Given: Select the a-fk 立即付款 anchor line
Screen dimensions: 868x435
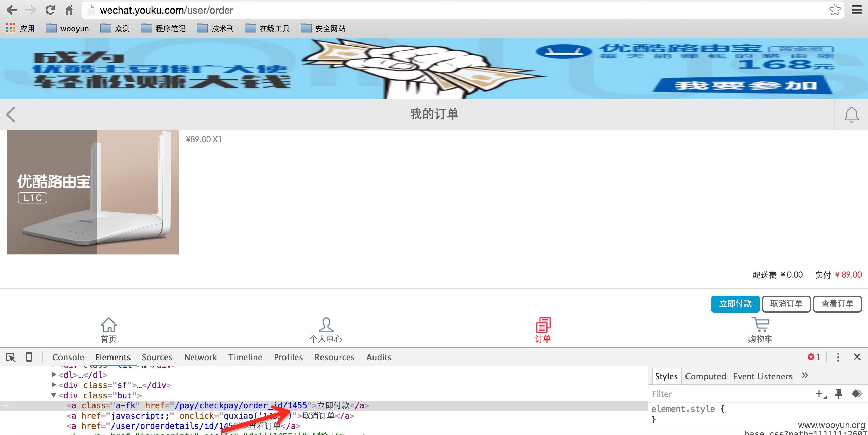Looking at the screenshot, I should tap(324, 406).
